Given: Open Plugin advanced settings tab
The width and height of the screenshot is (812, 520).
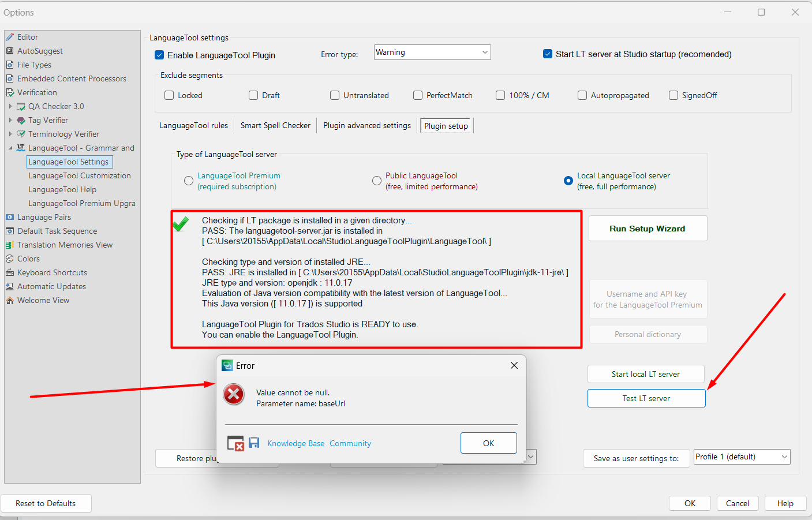Looking at the screenshot, I should pos(366,125).
